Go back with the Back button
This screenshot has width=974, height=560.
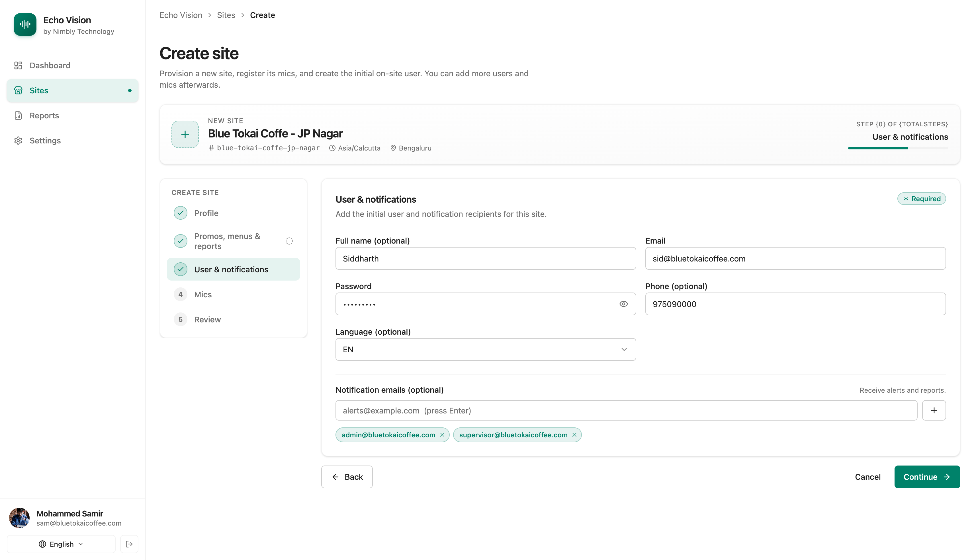[x=347, y=477]
